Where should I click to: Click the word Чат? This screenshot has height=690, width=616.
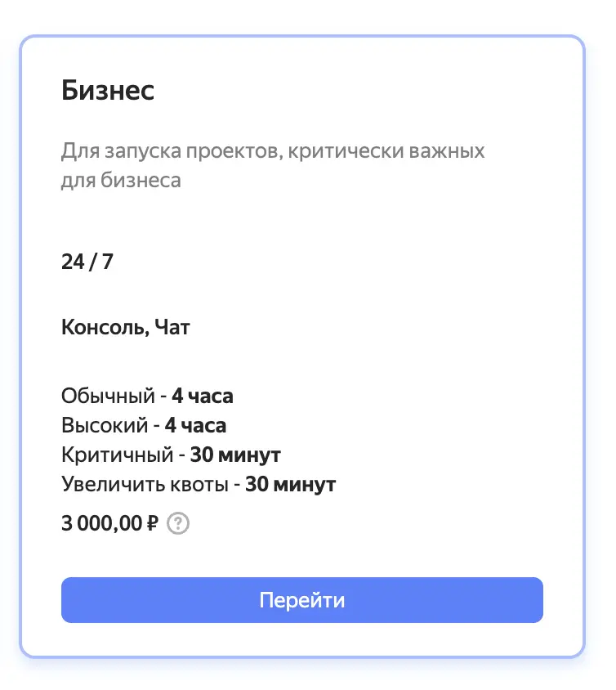[x=172, y=329]
